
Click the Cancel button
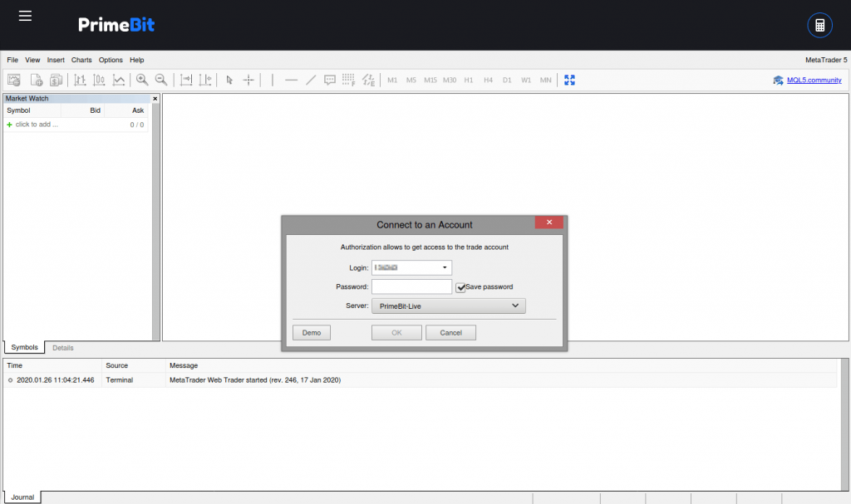(450, 333)
